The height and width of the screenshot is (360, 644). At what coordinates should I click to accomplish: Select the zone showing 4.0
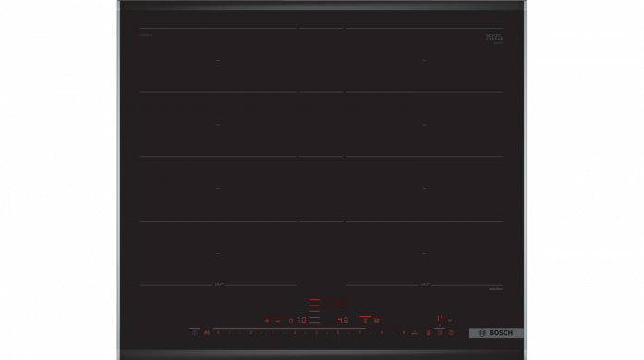click(x=343, y=319)
